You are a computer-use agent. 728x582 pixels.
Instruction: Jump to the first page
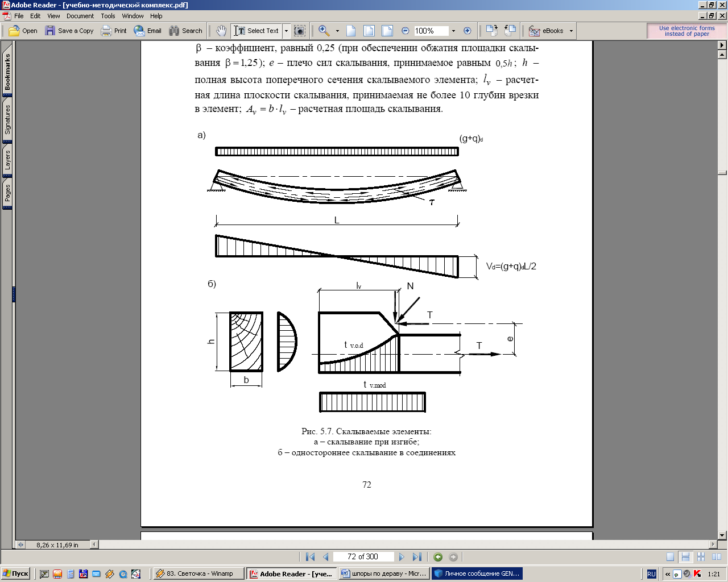(x=310, y=557)
